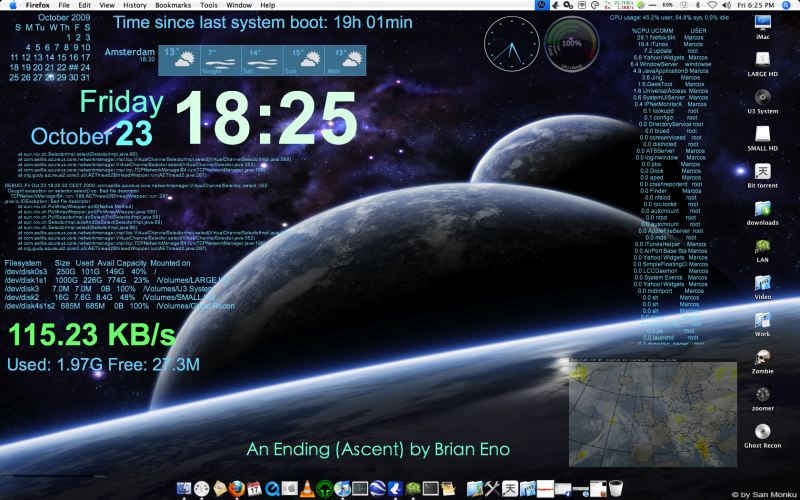The width and height of the screenshot is (800, 500).
Task: Click the '115.23 KB/s' network speed text
Action: pyautogui.click(x=92, y=335)
